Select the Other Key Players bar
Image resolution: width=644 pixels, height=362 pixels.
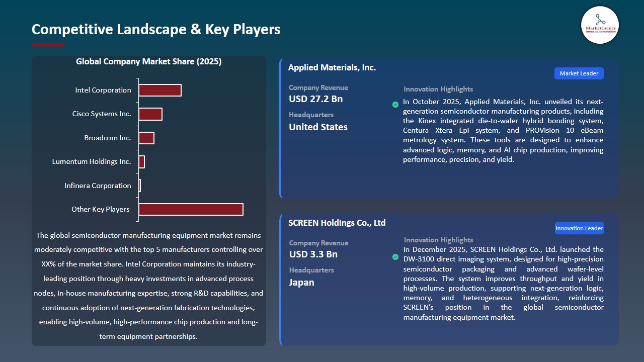point(190,209)
